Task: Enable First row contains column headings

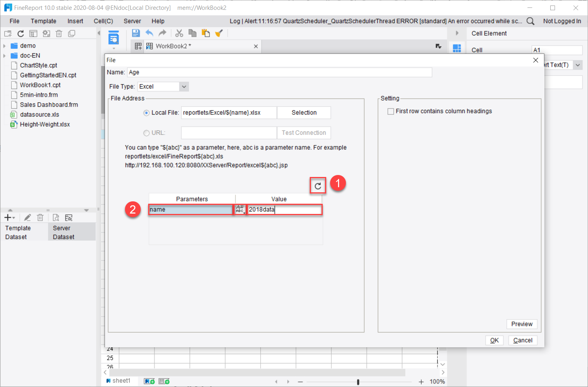Action: pyautogui.click(x=391, y=111)
